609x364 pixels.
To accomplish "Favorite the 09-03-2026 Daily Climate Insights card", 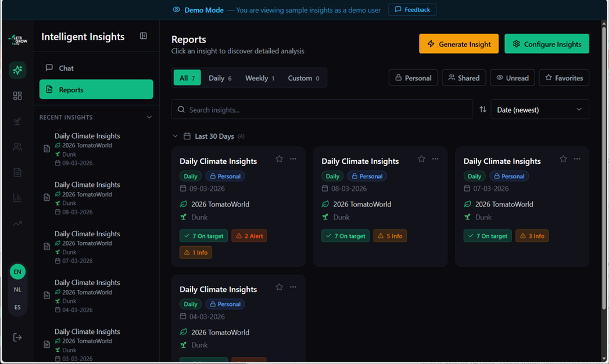I will pos(280,158).
